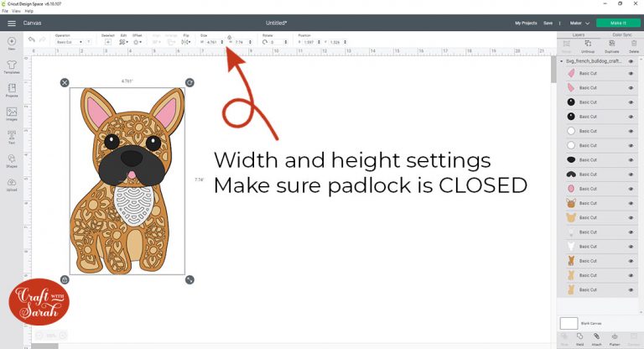
Task: Click the Rotate stepper arrows
Action: [286, 42]
